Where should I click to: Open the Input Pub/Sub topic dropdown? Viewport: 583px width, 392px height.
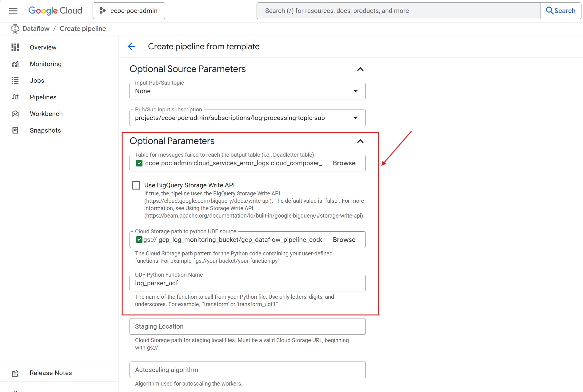coord(355,91)
